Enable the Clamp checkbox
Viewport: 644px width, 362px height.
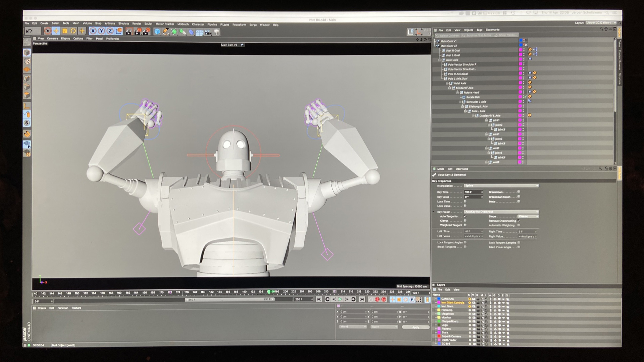[465, 221]
